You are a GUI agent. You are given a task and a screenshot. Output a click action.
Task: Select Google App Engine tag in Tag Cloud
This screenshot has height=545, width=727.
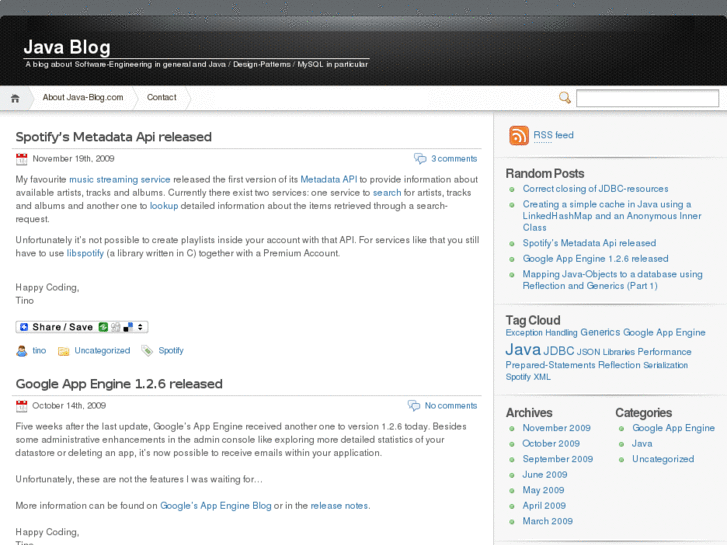(x=664, y=333)
